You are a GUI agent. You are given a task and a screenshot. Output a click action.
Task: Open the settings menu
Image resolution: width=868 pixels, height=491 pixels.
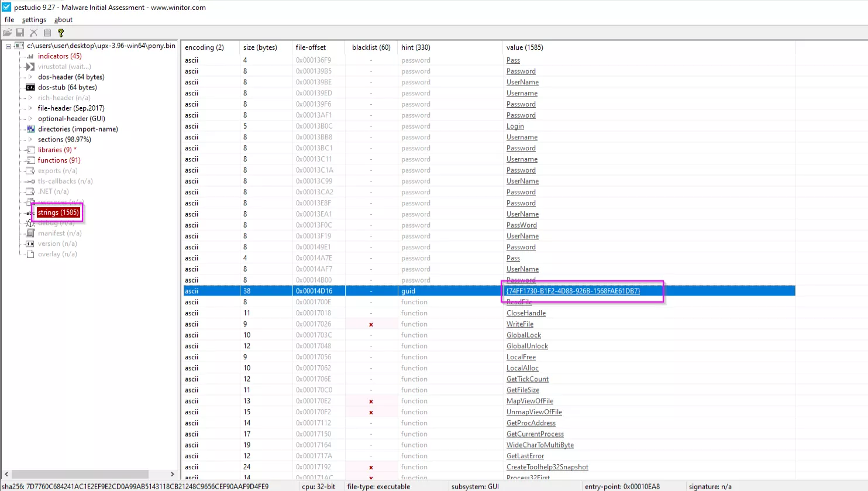point(34,20)
